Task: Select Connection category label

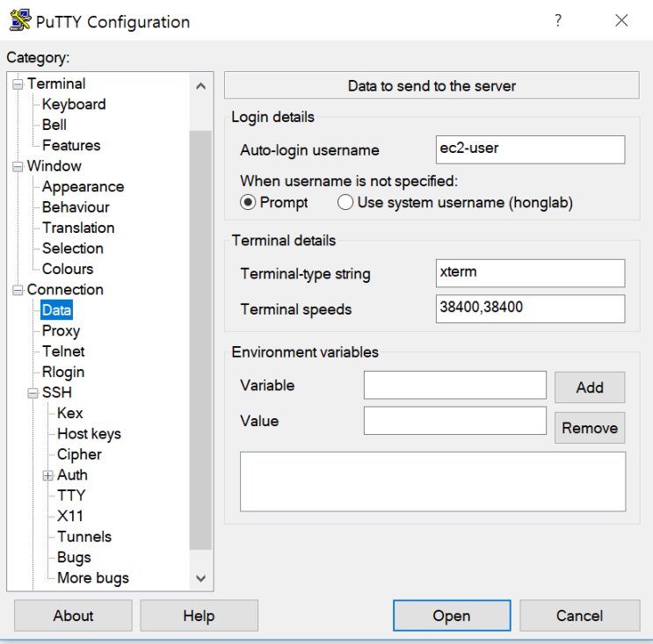Action: pos(65,290)
